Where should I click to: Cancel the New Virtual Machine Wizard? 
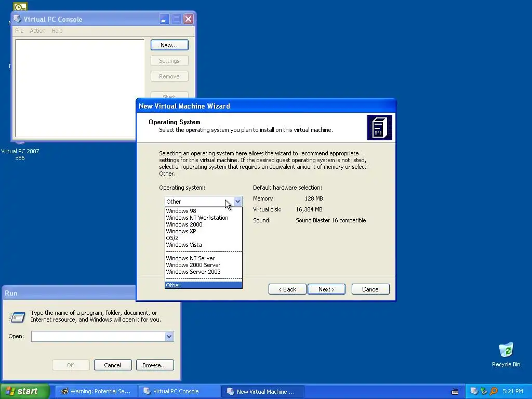(x=370, y=289)
